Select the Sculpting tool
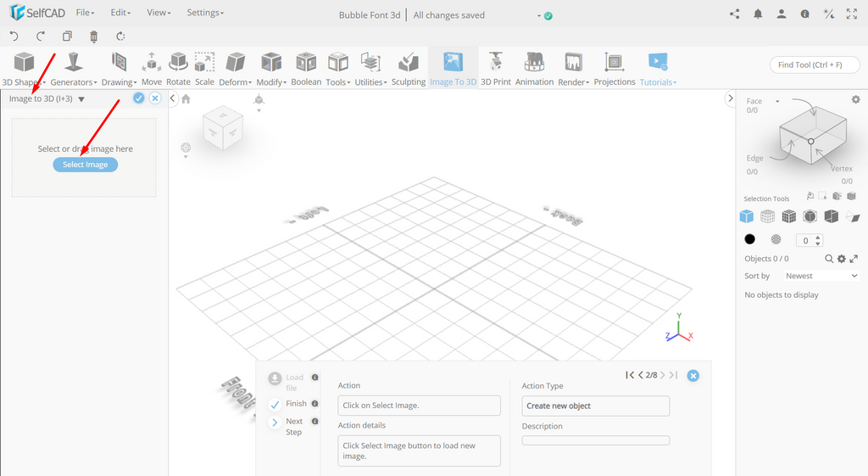 (x=408, y=69)
